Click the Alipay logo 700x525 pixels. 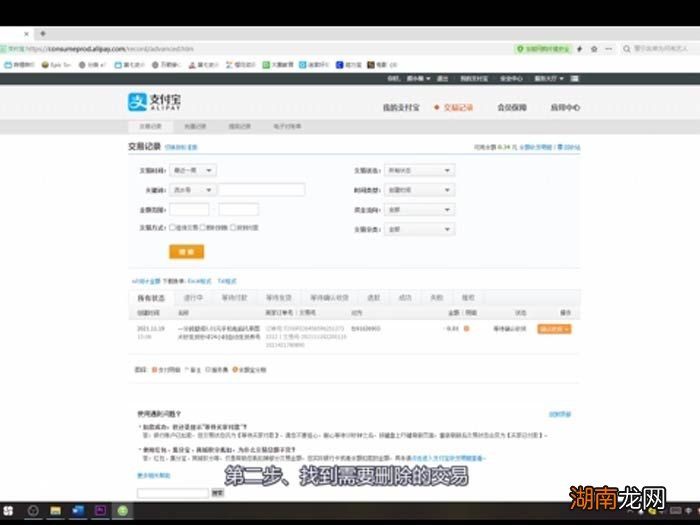pyautogui.click(x=154, y=102)
